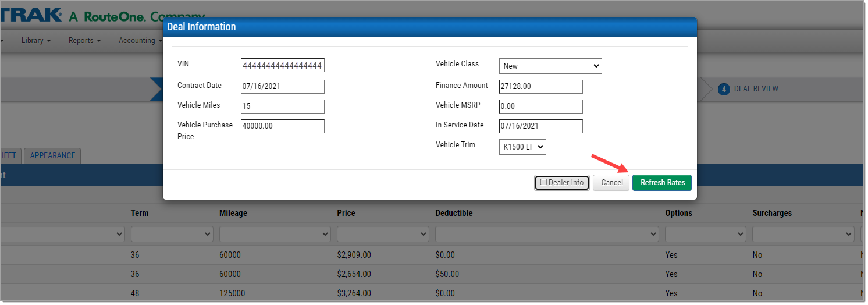
Task: Click the Price column header
Action: [x=346, y=213]
